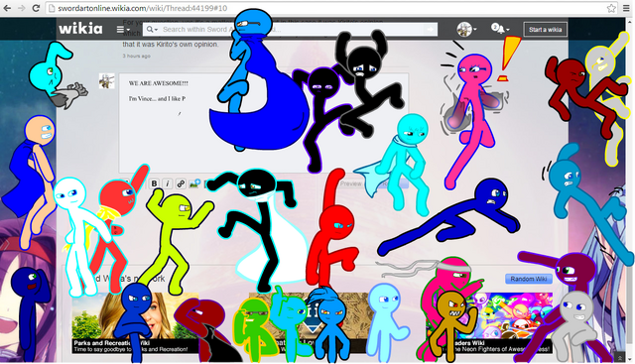The width and height of the screenshot is (635, 364).
Task: Click the browser forward arrow
Action: pos(22,8)
